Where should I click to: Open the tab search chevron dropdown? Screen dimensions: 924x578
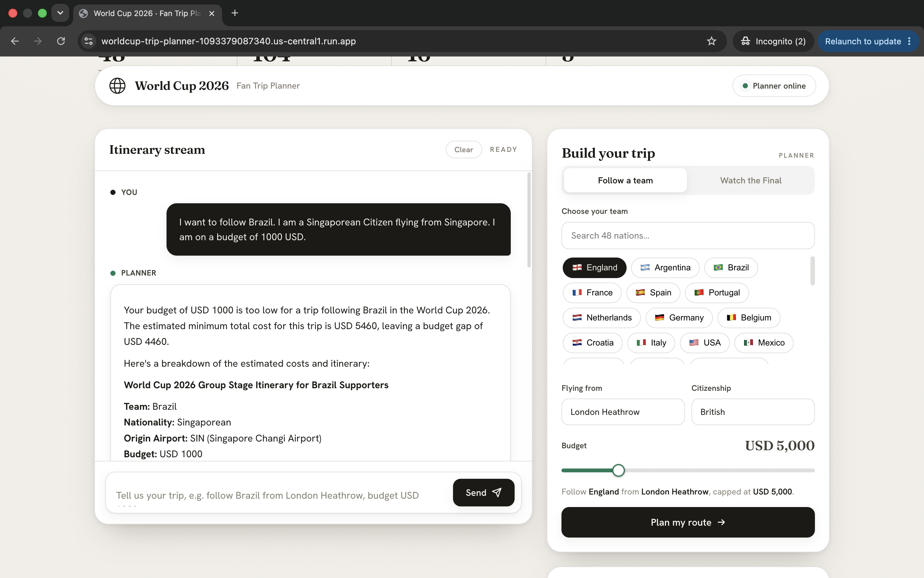point(60,13)
